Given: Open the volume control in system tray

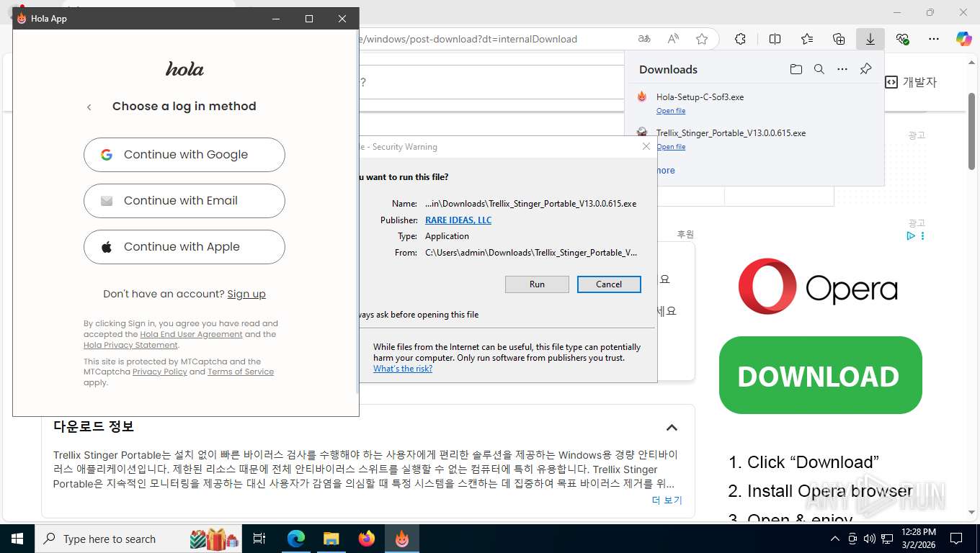Looking at the screenshot, I should [x=870, y=539].
